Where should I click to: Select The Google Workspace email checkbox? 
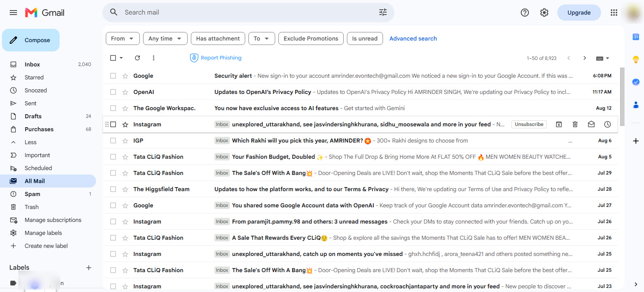point(113,108)
